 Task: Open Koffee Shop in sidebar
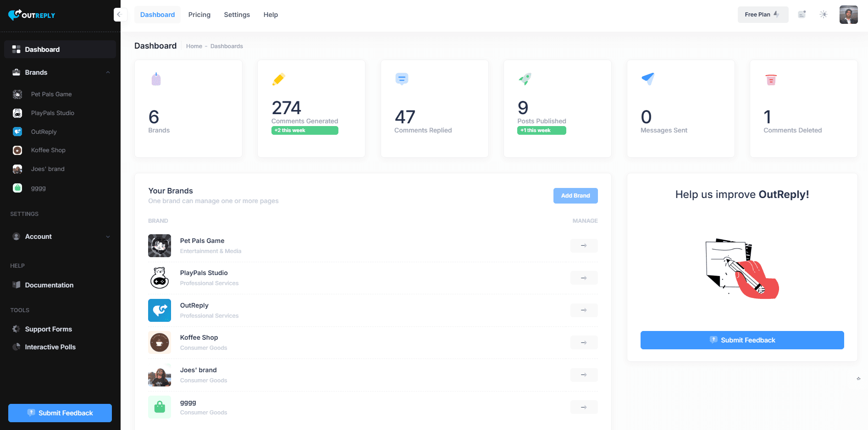48,150
